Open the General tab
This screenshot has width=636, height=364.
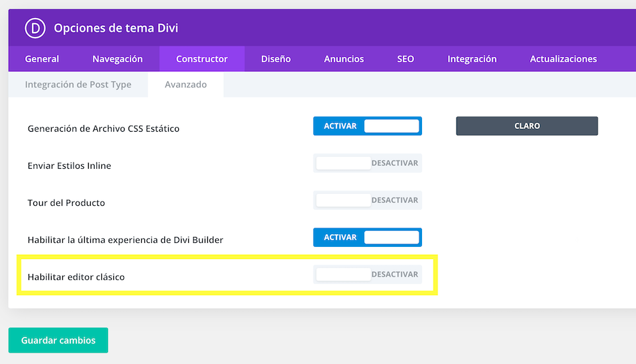pyautogui.click(x=42, y=59)
